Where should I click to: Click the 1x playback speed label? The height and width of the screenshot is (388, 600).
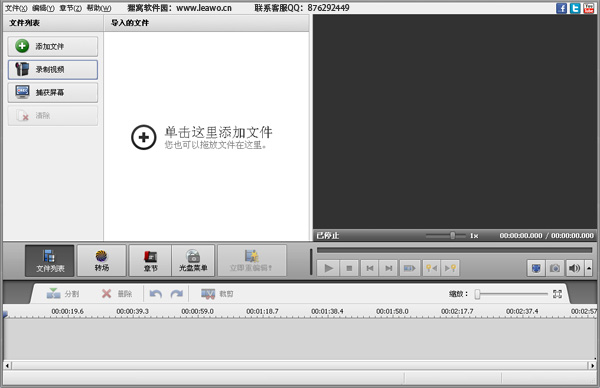tap(474, 236)
